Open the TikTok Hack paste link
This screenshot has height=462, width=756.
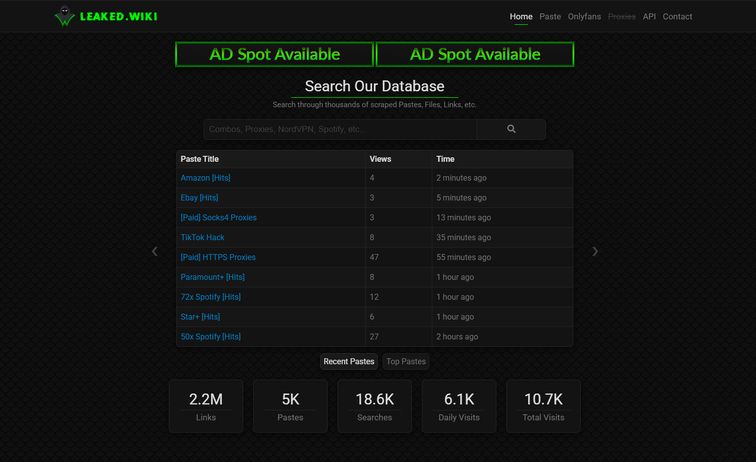pos(202,237)
